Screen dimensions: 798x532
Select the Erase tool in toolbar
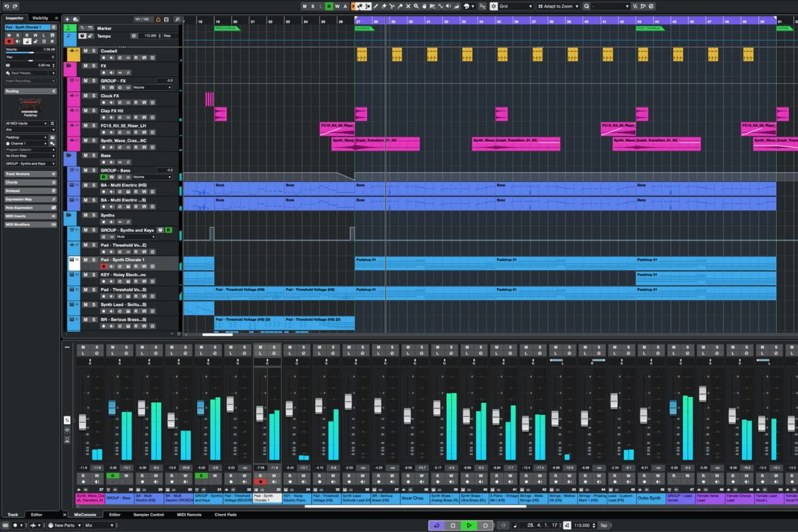point(384,6)
